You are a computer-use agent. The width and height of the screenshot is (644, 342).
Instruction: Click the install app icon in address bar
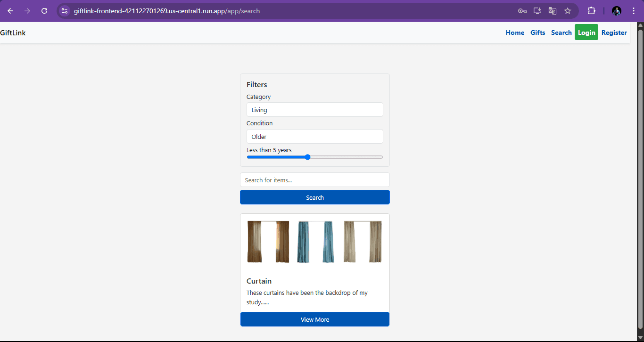coord(537,11)
